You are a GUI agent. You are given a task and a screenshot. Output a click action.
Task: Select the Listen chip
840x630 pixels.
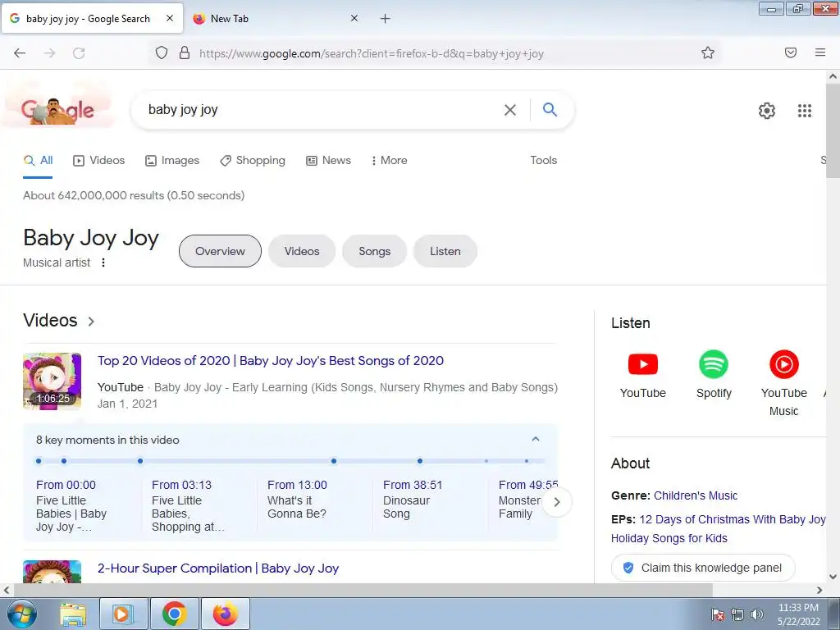[445, 251]
